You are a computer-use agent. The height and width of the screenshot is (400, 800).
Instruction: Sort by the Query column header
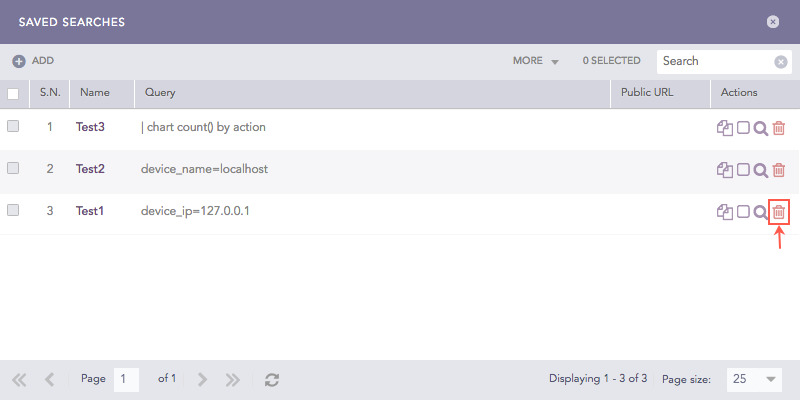160,93
